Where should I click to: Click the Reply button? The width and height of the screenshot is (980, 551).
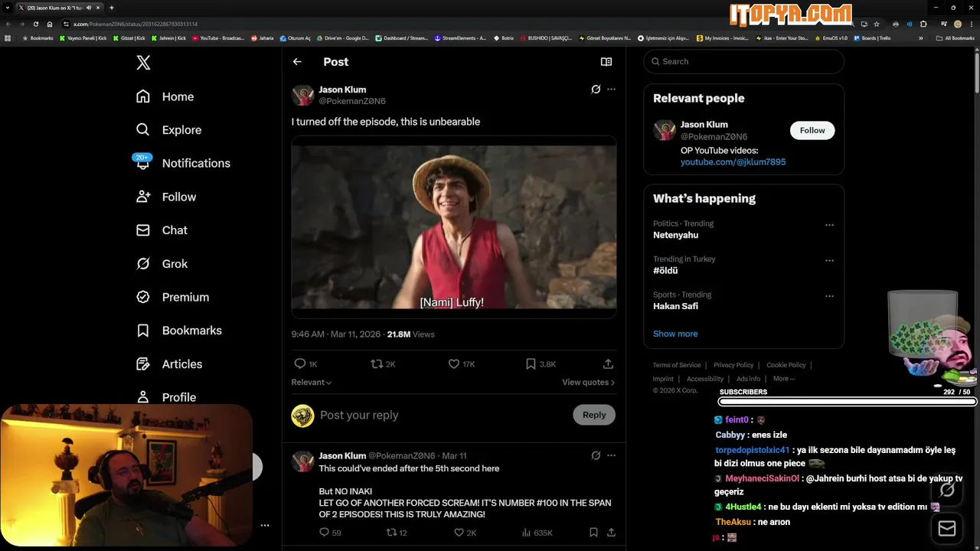[594, 415]
